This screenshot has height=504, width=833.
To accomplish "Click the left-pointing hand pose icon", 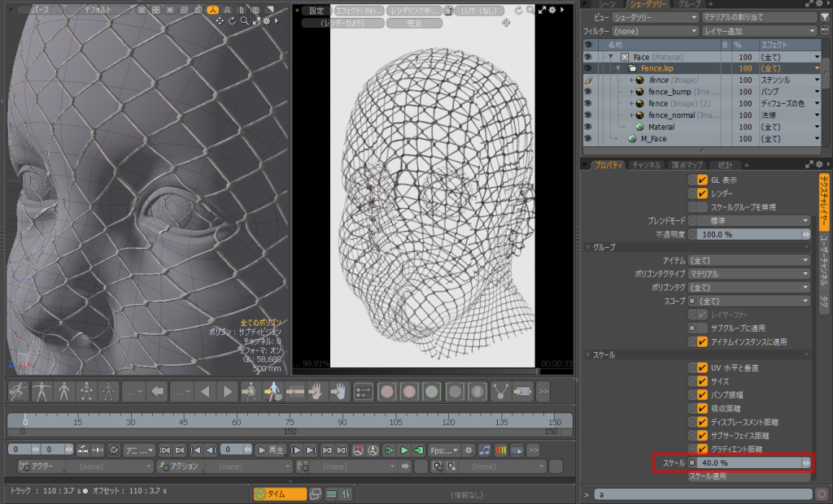I will pos(318,391).
